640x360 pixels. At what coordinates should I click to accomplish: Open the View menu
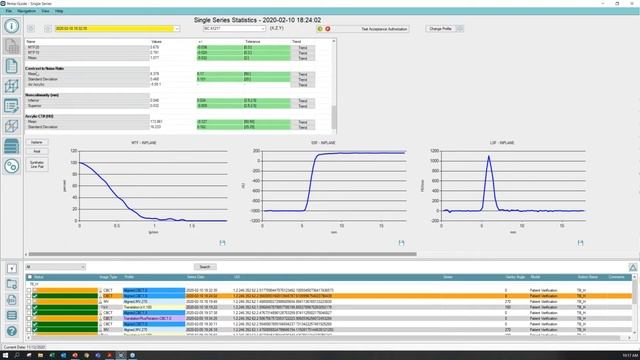tap(45, 11)
